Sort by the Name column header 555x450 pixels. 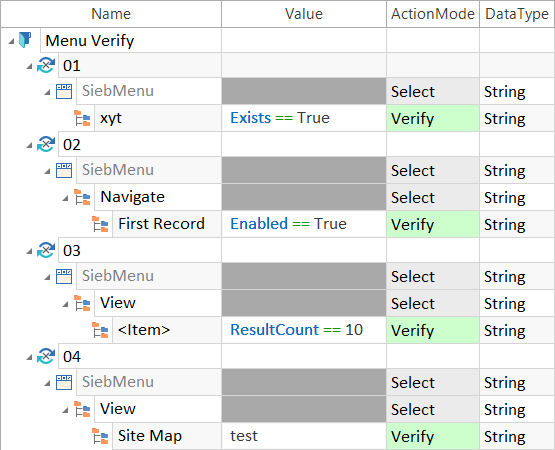pos(111,14)
